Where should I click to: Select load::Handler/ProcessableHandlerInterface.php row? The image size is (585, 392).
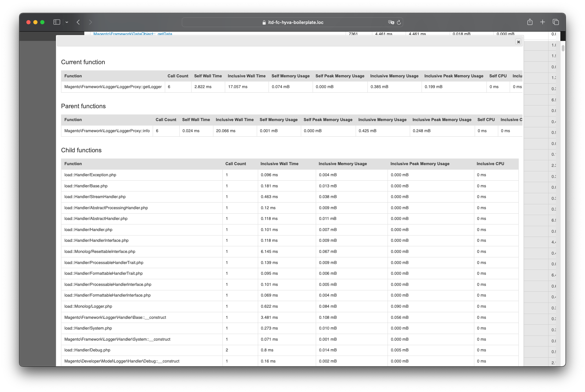coord(290,284)
